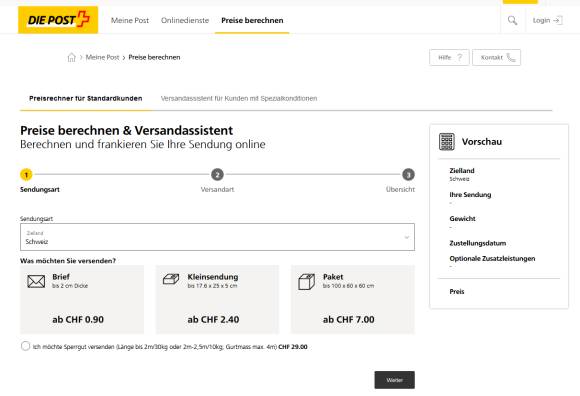Open the search magnifier icon
Screen dimensions: 580x396
pyautogui.click(x=512, y=20)
